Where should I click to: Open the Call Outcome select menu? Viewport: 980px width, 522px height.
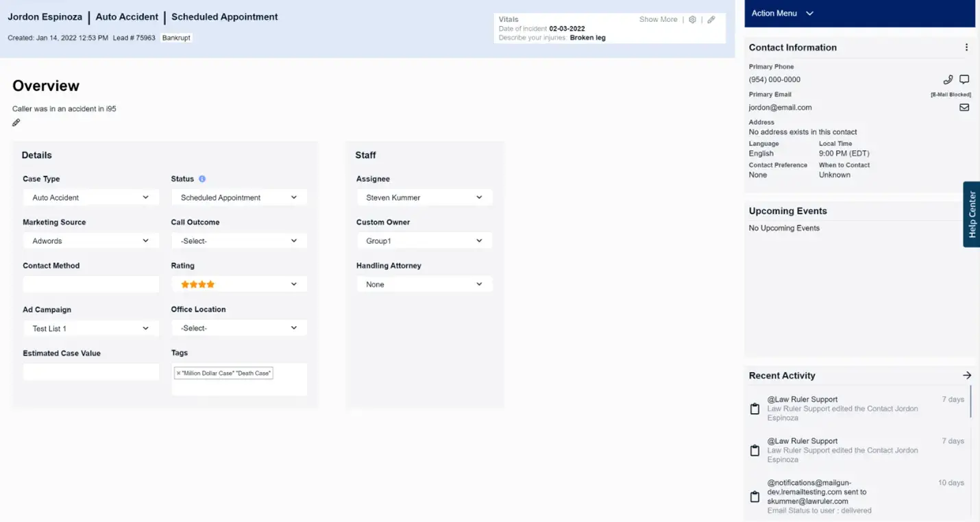pos(238,240)
